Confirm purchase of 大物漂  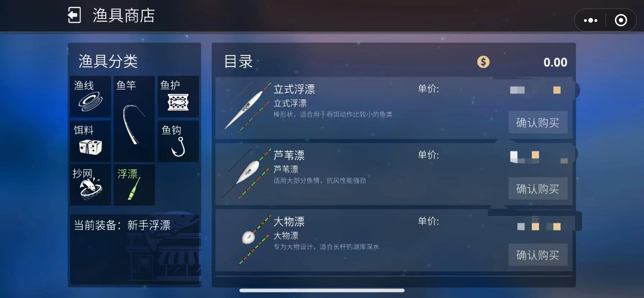coord(538,255)
